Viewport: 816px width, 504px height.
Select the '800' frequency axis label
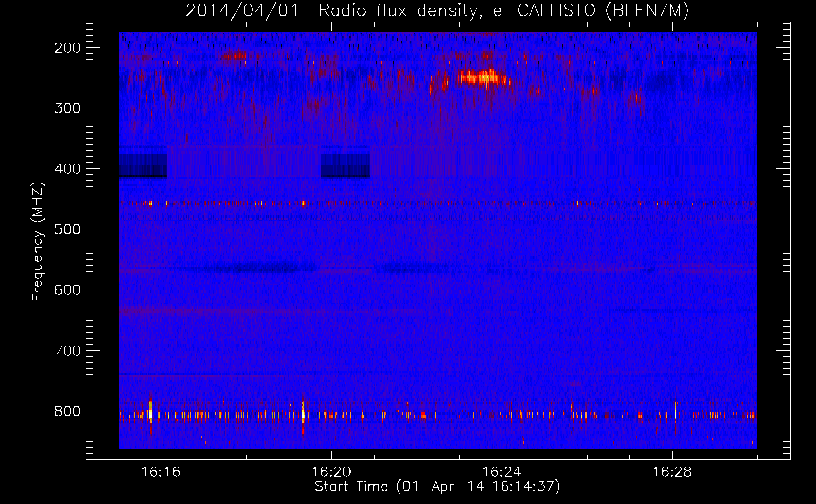pos(68,411)
